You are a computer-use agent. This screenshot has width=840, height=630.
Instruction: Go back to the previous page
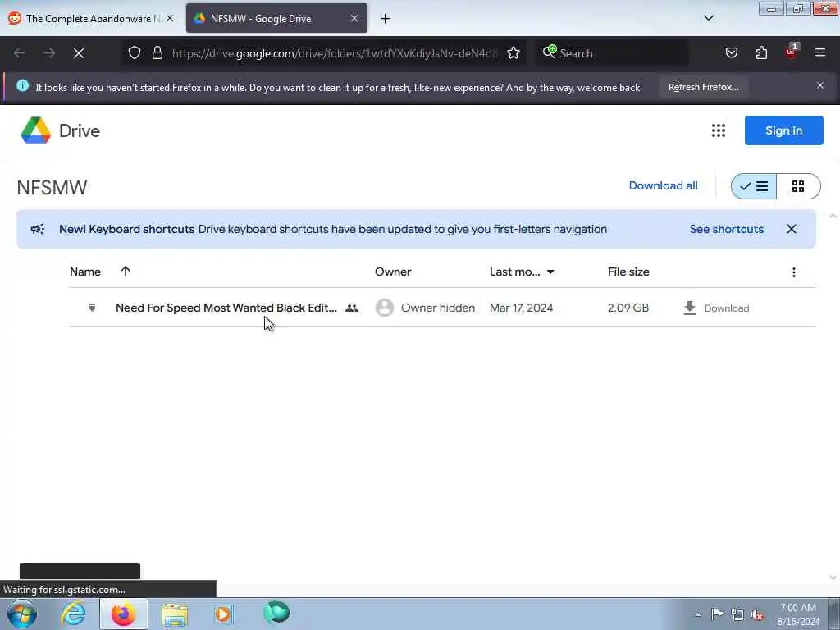(x=20, y=53)
